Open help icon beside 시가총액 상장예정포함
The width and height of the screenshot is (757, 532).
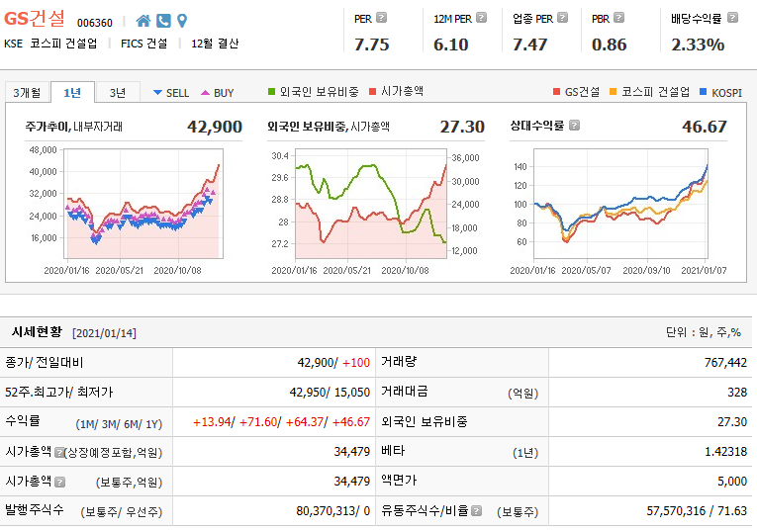tap(59, 452)
